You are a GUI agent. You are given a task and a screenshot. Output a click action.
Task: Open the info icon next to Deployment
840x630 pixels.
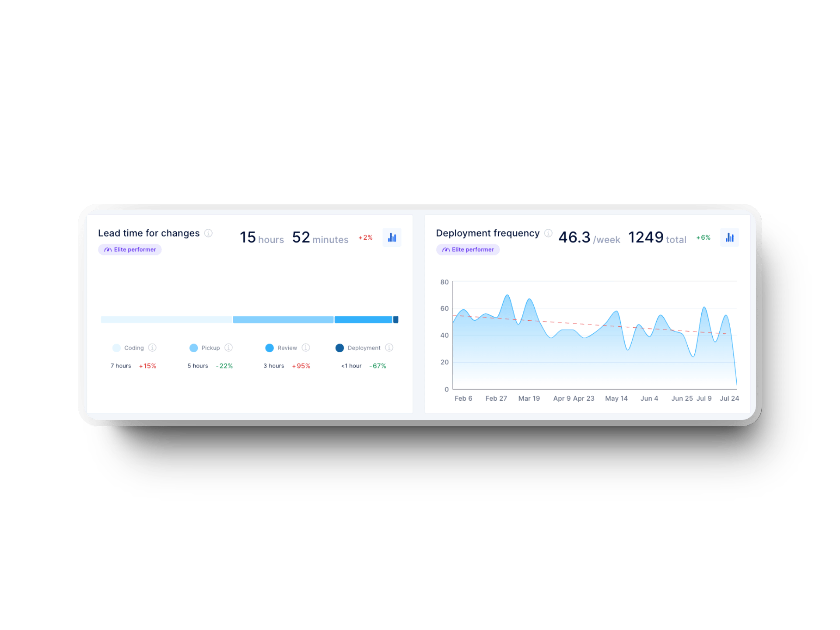click(388, 347)
